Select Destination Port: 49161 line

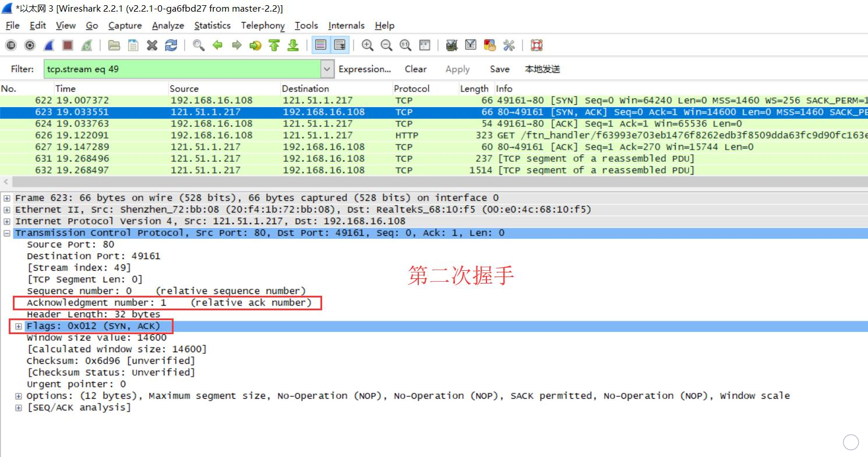(93, 256)
